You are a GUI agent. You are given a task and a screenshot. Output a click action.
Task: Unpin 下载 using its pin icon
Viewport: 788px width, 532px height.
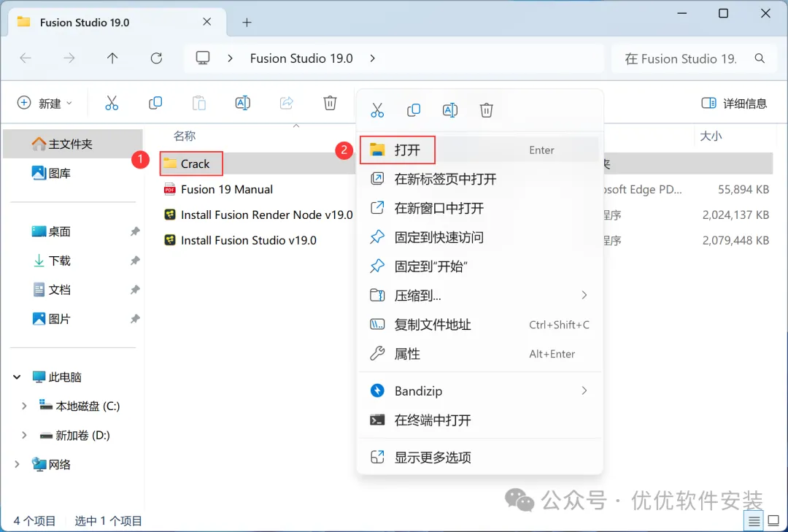[135, 261]
